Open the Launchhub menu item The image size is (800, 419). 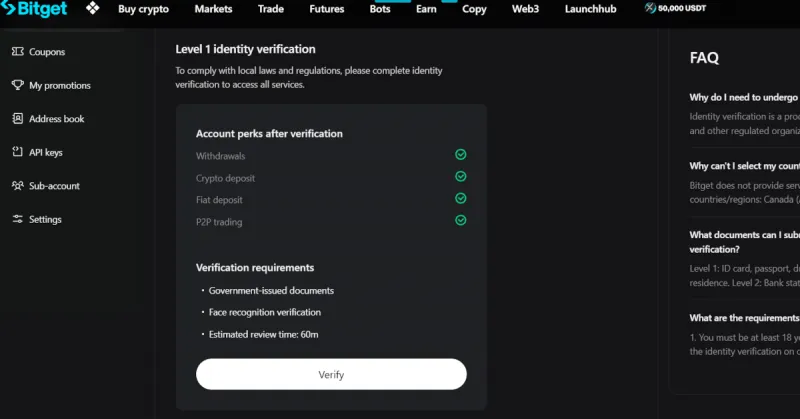click(x=590, y=9)
